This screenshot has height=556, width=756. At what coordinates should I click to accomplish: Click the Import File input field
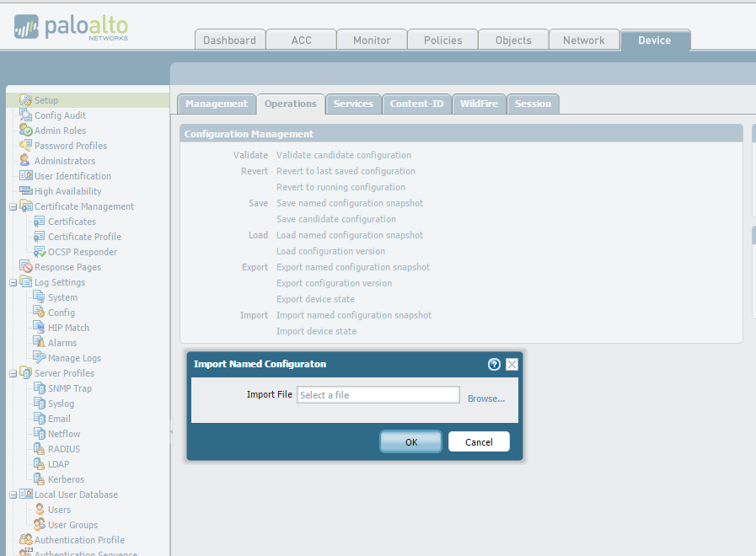378,394
